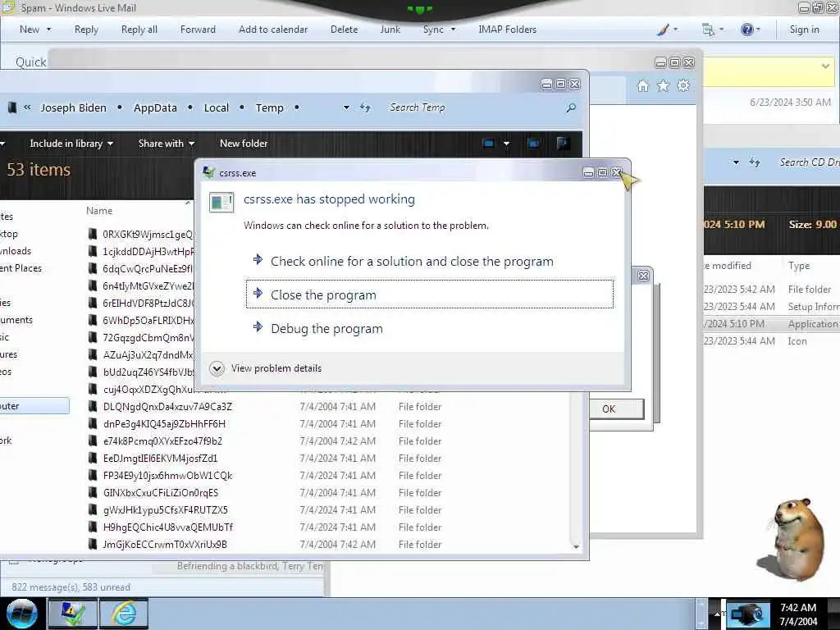
Task: Open IMAP Folders in Mail toolbar
Action: 507,30
